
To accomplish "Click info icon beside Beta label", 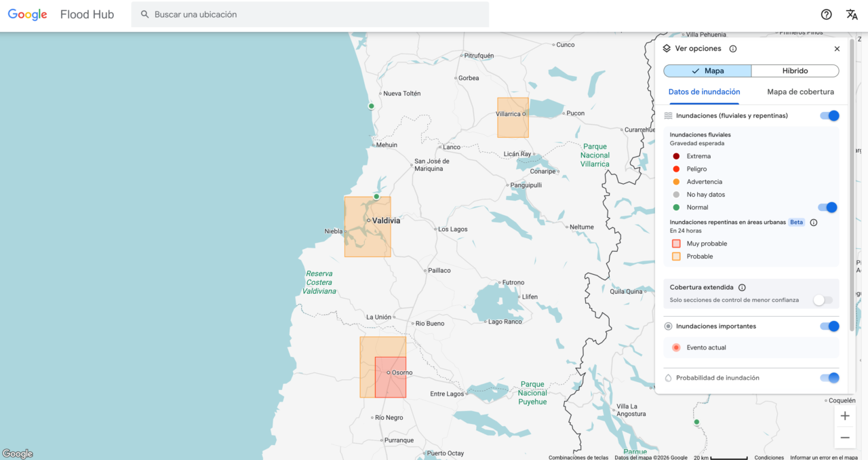I will pos(814,223).
